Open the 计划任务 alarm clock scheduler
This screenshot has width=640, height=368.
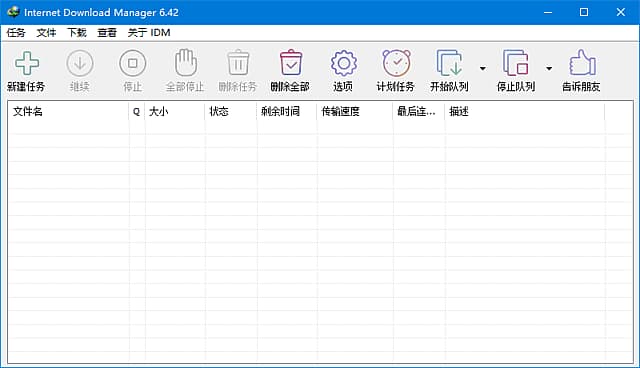pos(396,63)
